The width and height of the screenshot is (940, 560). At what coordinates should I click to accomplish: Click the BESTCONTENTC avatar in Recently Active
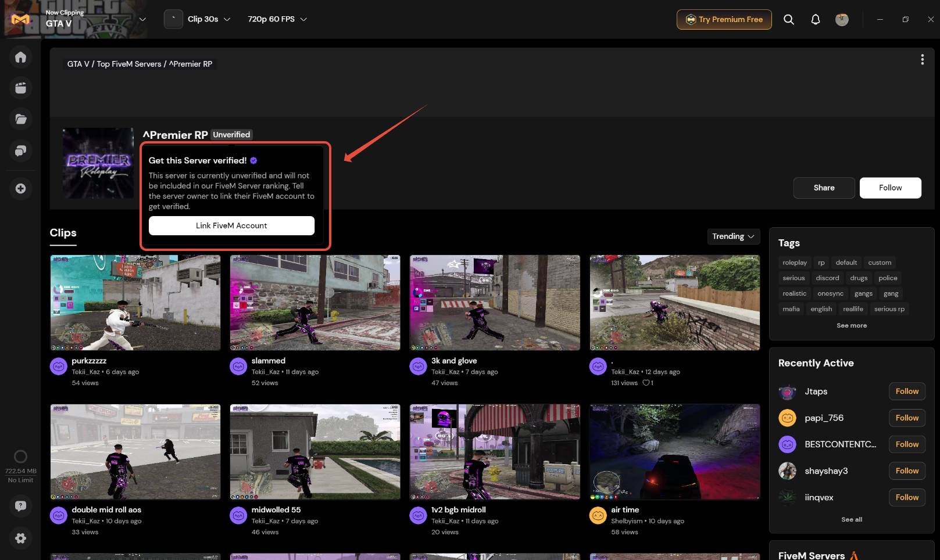pos(787,444)
